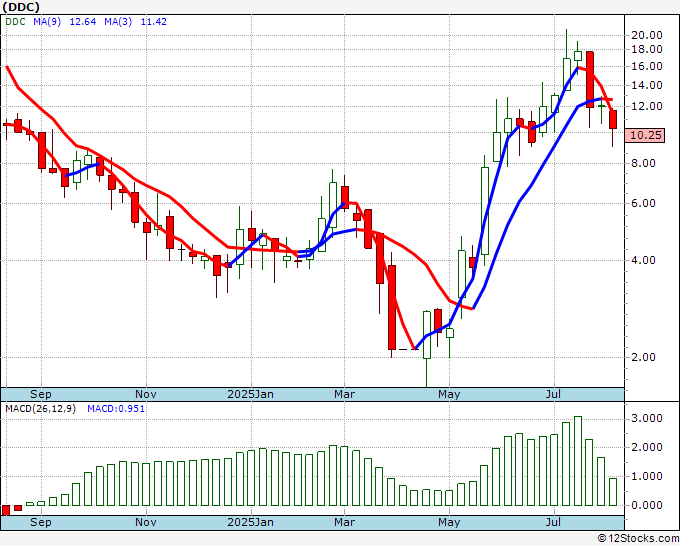Viewport: 680px width, 546px height.
Task: Click the 2.000 MACD axis label
Action: (x=647, y=448)
